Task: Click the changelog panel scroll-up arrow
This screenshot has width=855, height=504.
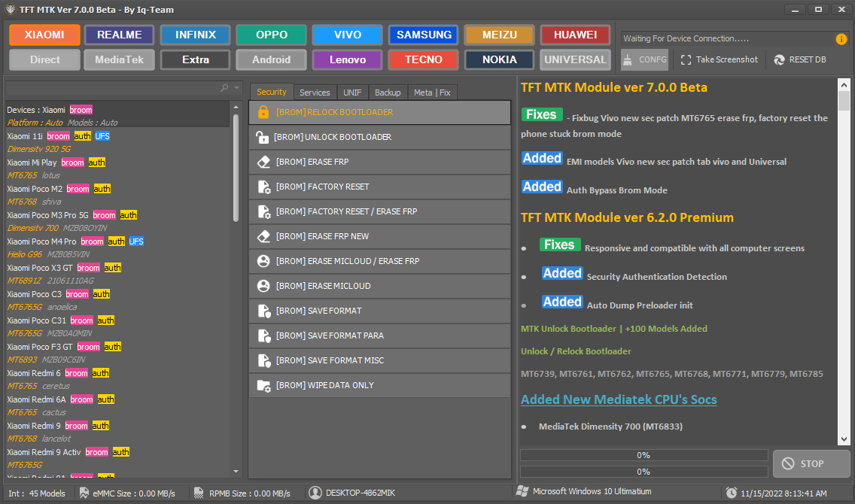Action: click(x=844, y=84)
